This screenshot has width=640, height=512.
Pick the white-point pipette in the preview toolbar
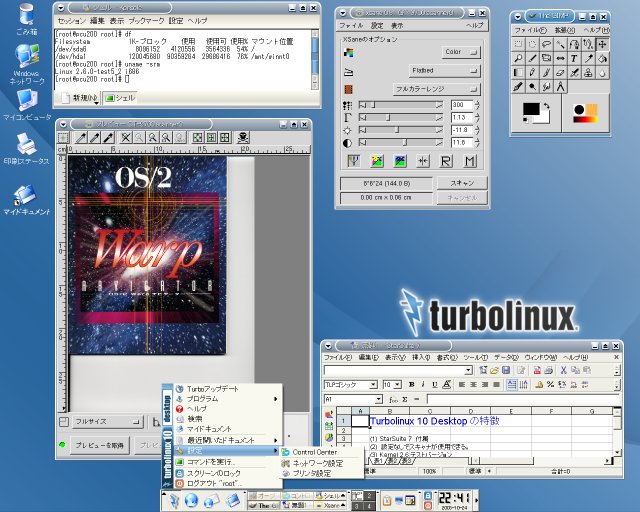pyautogui.click(x=81, y=138)
